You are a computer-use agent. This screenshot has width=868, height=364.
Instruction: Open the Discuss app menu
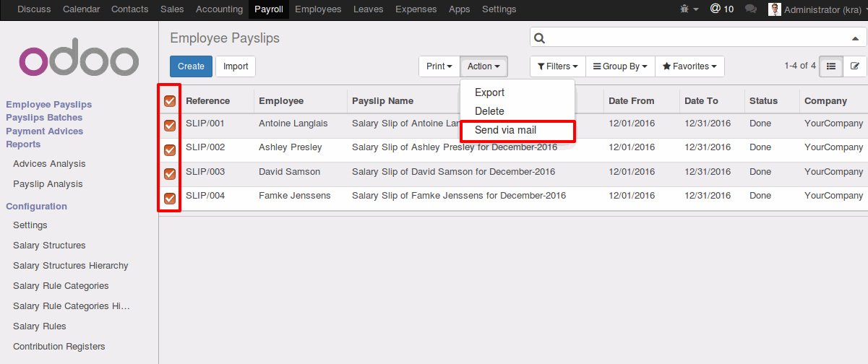coord(35,9)
